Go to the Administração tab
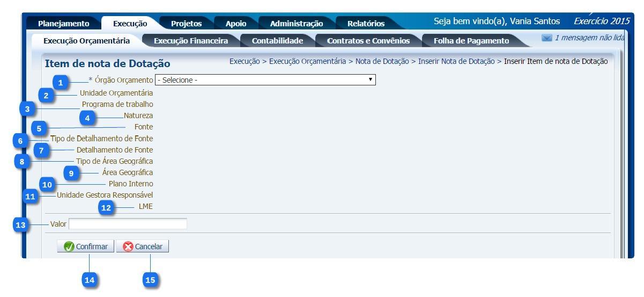Image resolution: width=644 pixels, height=297 pixels. 296,23
